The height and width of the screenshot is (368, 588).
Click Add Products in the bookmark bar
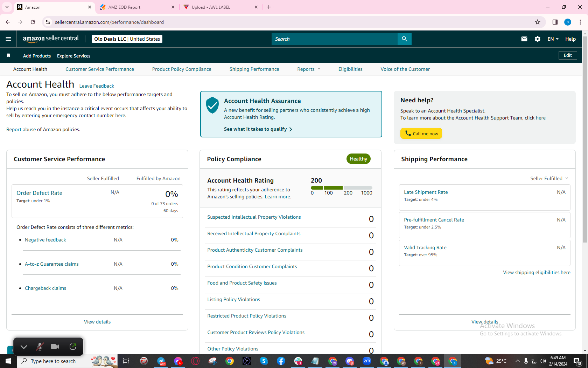coord(37,56)
